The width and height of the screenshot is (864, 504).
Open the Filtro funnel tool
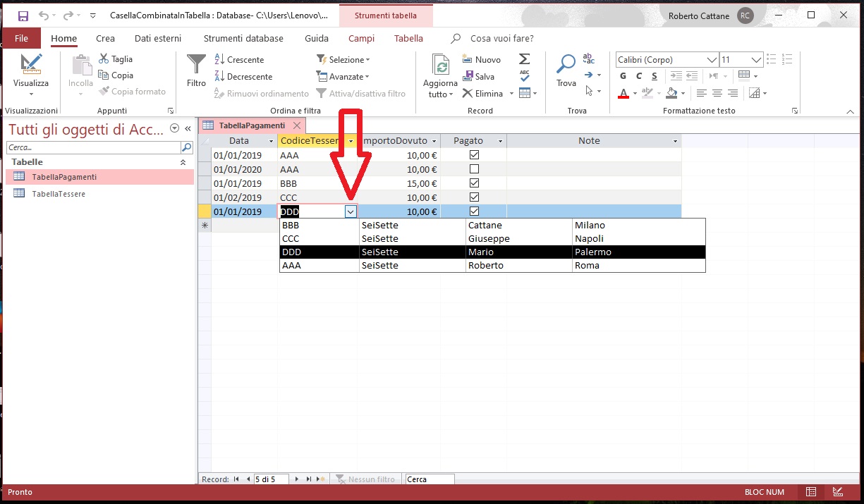(196, 70)
